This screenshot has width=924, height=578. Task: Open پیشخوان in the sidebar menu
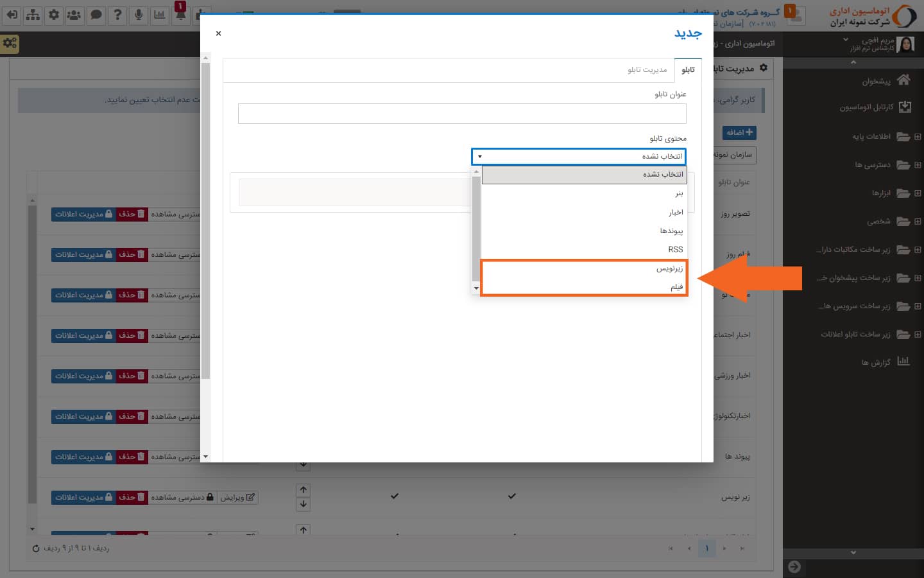pyautogui.click(x=876, y=82)
